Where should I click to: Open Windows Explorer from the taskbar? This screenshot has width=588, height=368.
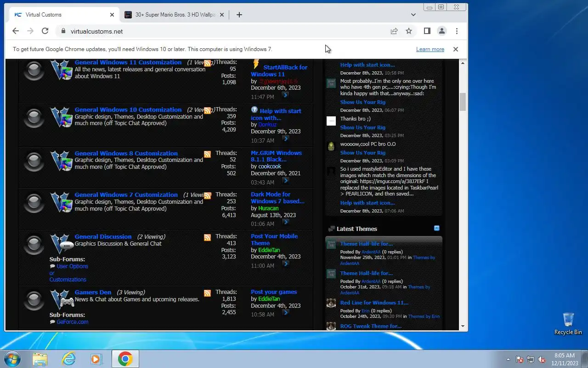(40, 359)
